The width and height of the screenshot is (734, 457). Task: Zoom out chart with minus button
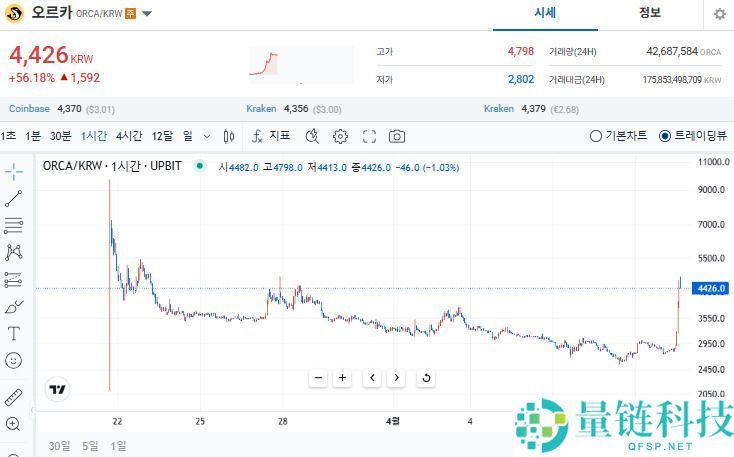[319, 377]
